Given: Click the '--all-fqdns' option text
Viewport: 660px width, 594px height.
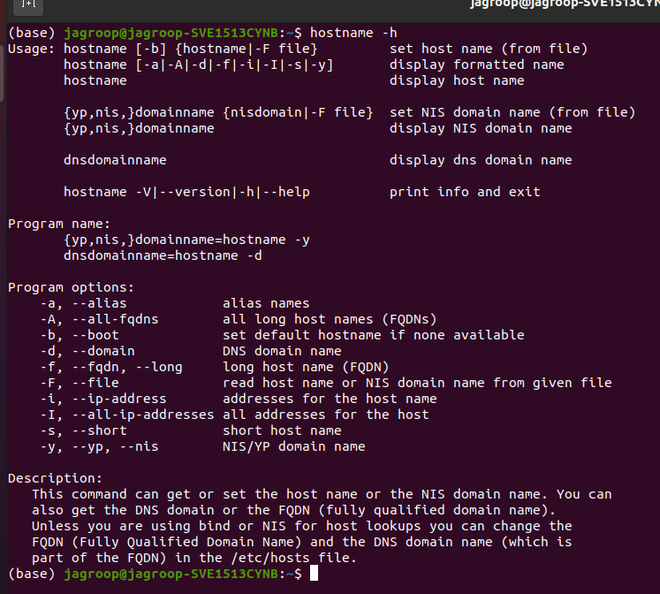Looking at the screenshot, I should tap(115, 320).
